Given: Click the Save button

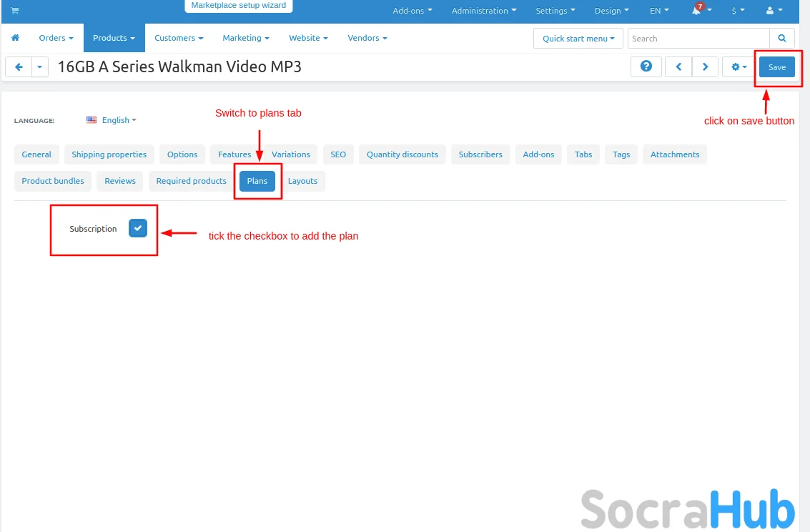Looking at the screenshot, I should [x=776, y=66].
